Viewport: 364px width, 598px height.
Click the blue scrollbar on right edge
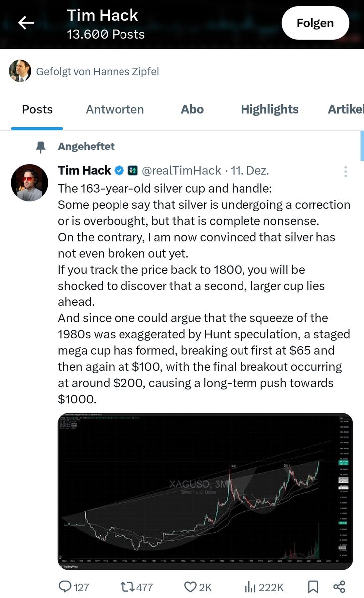click(362, 146)
